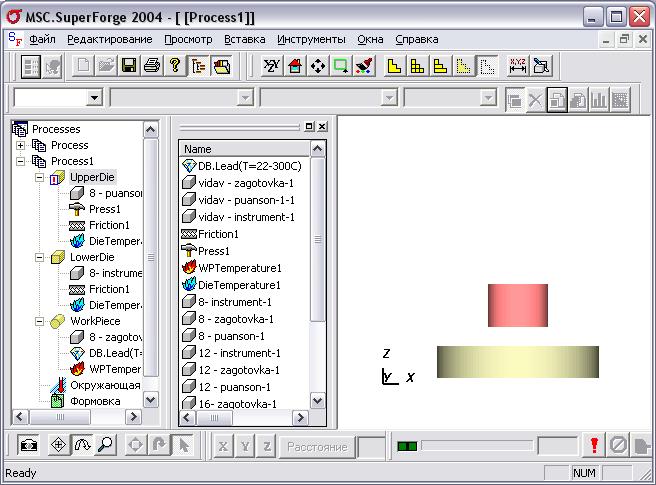Click the green rectangle zoom window icon

coord(341,66)
